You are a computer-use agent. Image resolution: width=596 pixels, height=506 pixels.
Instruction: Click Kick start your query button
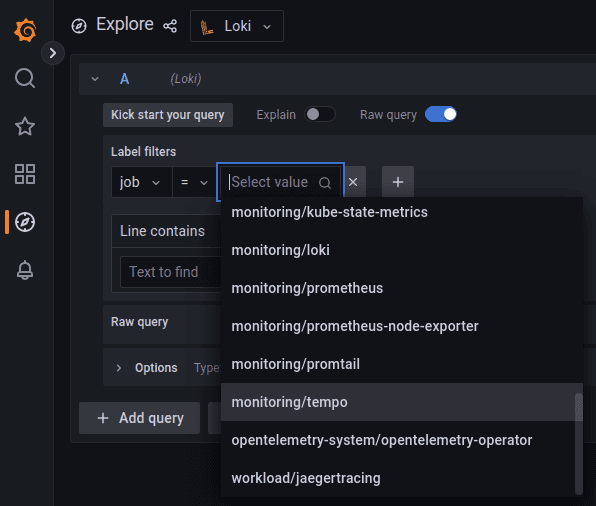click(x=168, y=115)
